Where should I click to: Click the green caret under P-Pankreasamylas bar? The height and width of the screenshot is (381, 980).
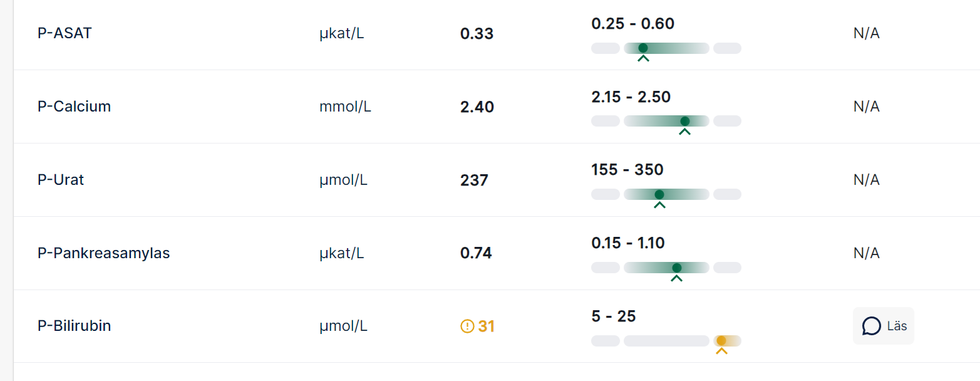(676, 278)
